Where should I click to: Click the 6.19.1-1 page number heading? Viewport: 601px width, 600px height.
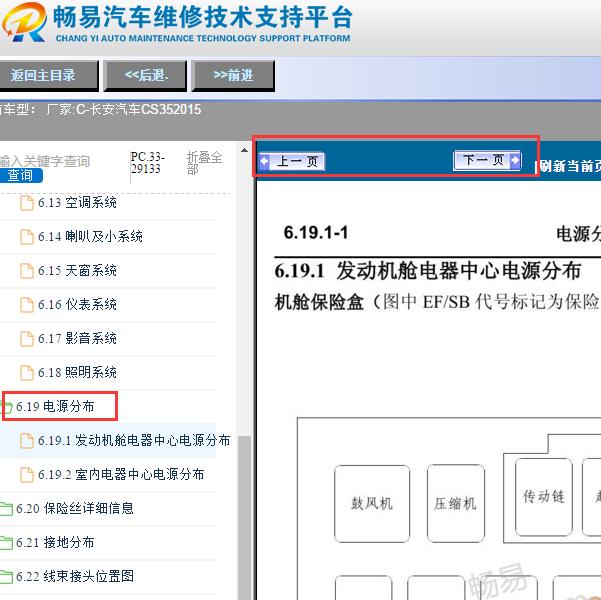point(316,233)
